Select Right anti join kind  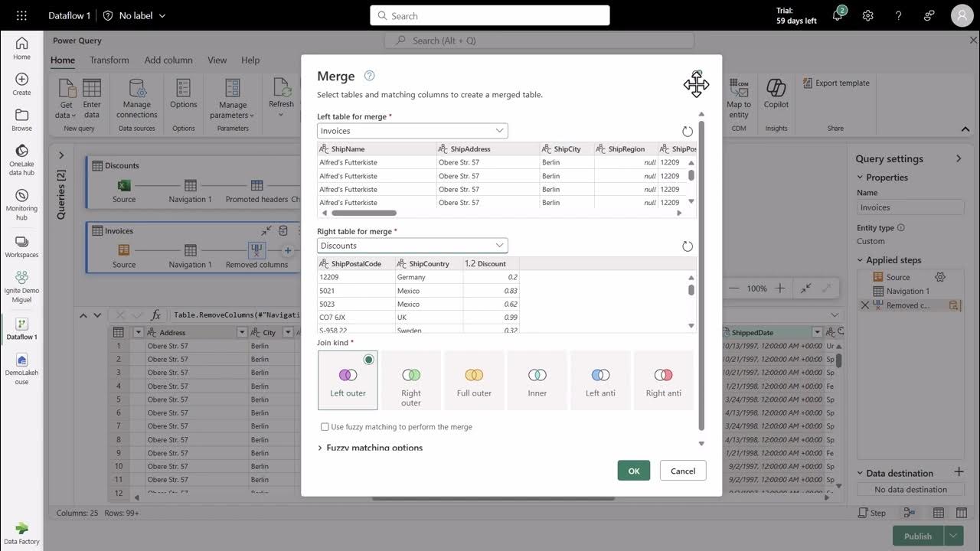click(664, 380)
